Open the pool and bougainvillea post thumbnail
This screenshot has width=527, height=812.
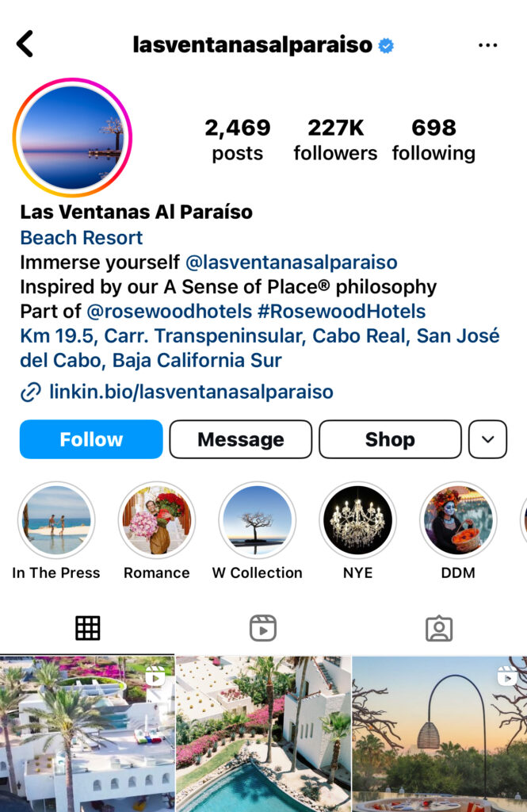(x=263, y=733)
